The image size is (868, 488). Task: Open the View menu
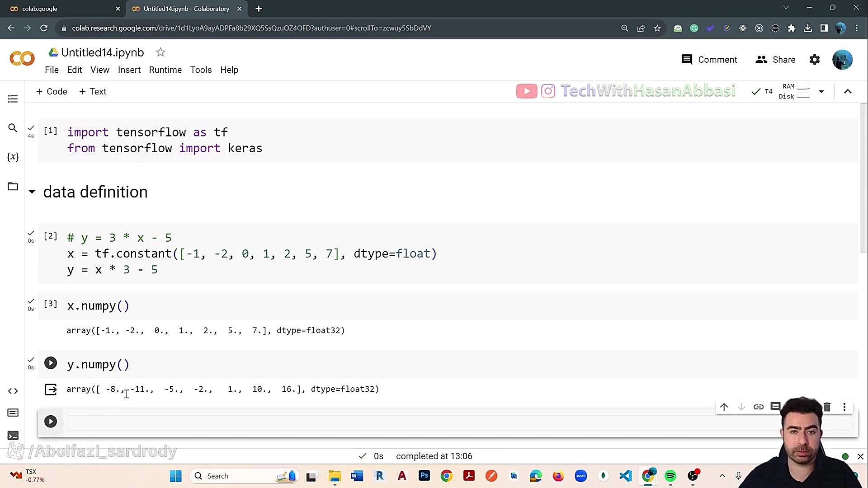pyautogui.click(x=100, y=70)
